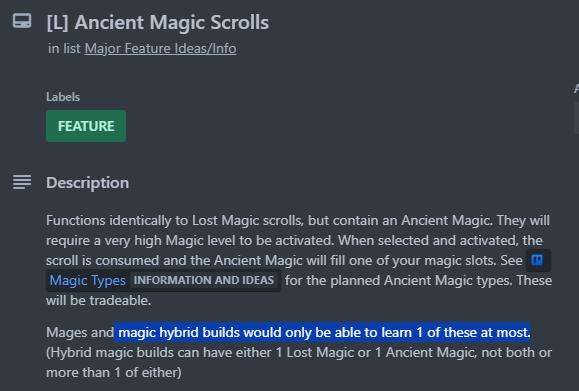The image size is (579, 391).
Task: Click the words 'Mages and' before the highlight
Action: pyautogui.click(x=80, y=332)
